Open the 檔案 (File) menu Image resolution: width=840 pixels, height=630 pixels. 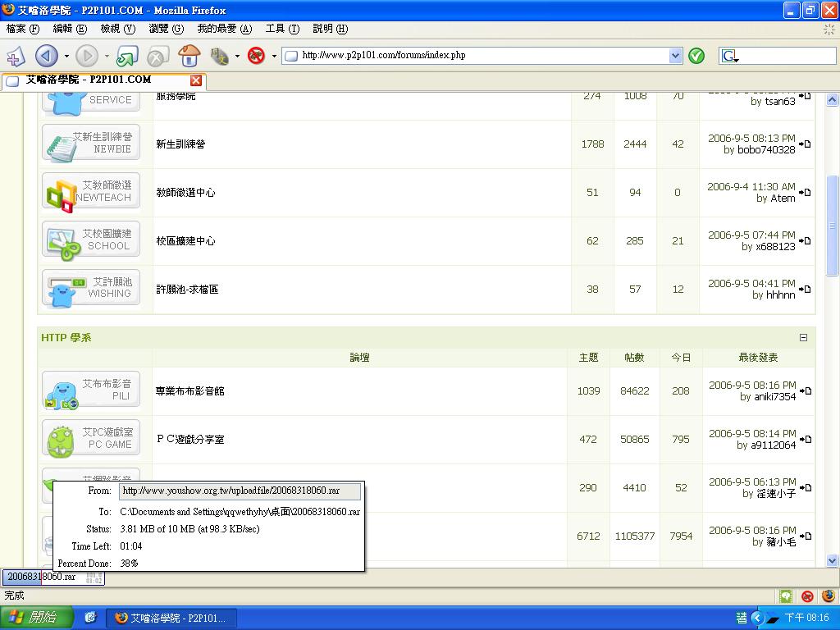tap(22, 29)
